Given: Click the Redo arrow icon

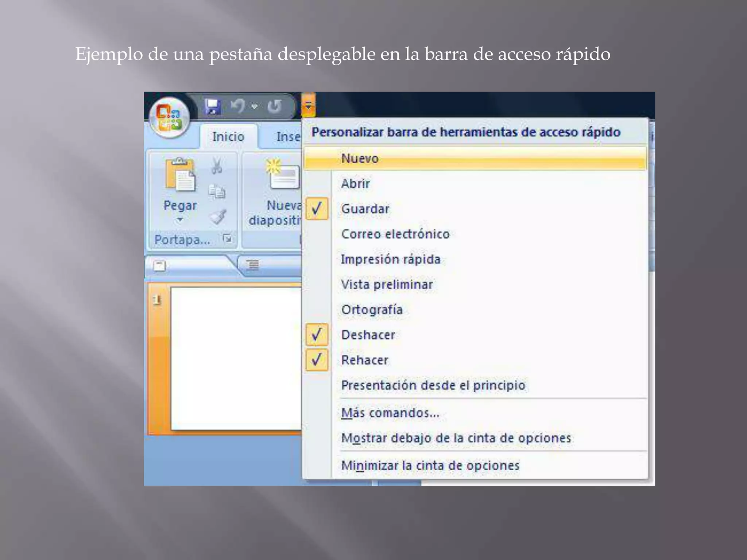Looking at the screenshot, I should [274, 106].
